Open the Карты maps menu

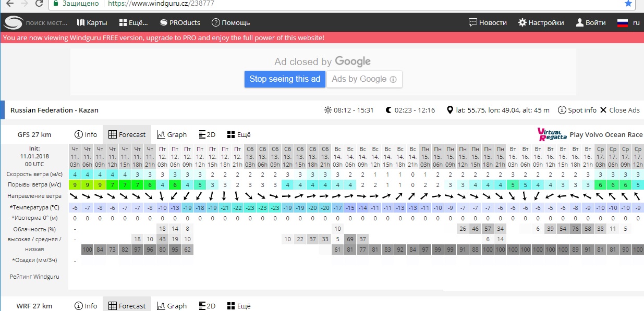(92, 22)
